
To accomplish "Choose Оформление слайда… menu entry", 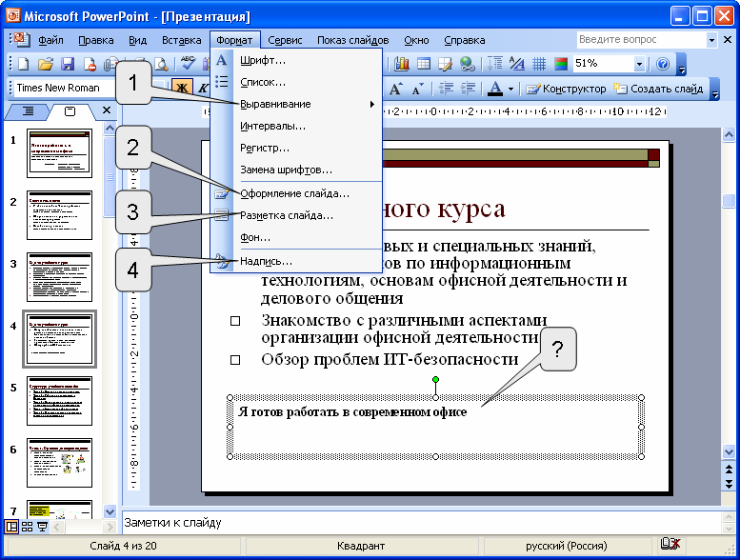I will [x=296, y=193].
